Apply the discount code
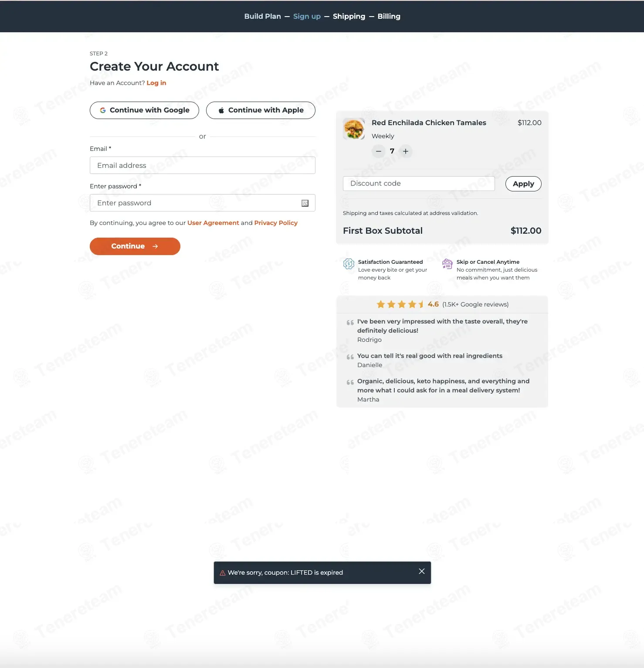The width and height of the screenshot is (644, 668). [x=523, y=184]
